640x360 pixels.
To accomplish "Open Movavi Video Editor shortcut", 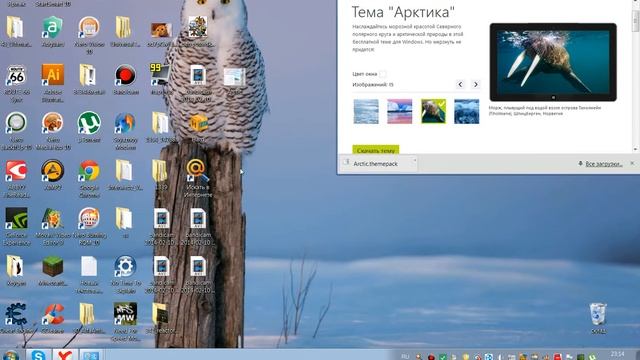I will point(53,218).
